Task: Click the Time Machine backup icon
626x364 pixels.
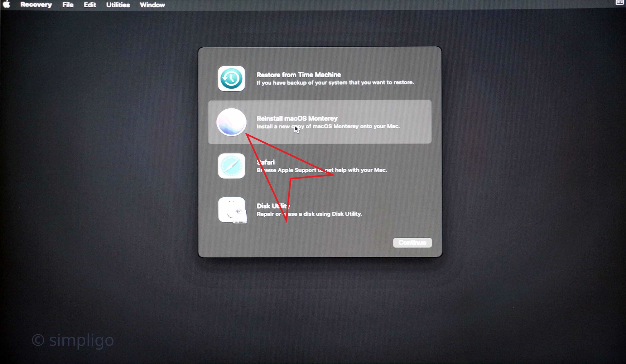Action: point(231,78)
